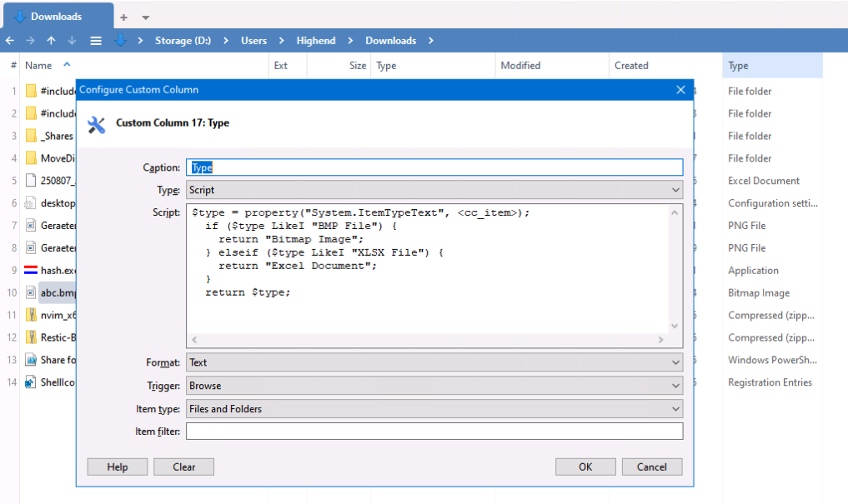Click the wrench and screwdriver dialog icon

[97, 123]
